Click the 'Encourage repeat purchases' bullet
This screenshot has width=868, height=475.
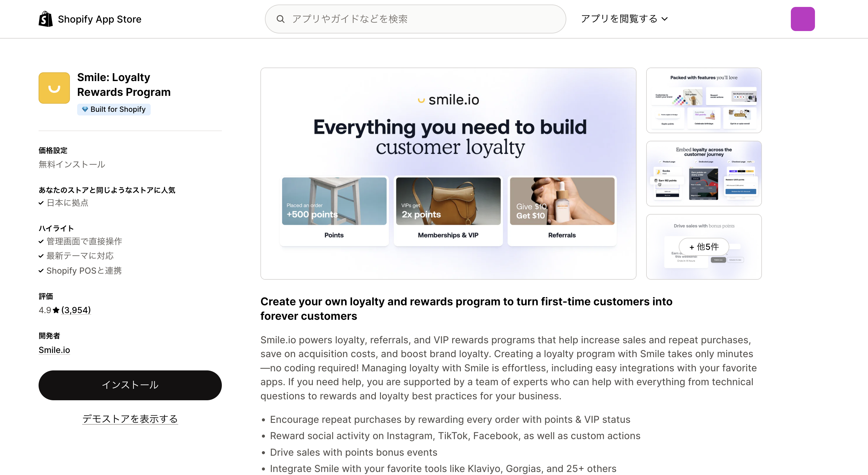pos(450,420)
